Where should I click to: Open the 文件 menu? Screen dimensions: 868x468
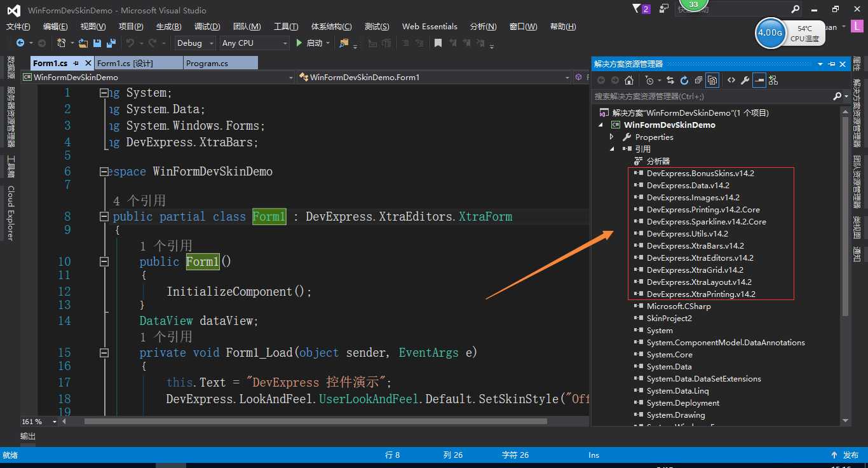(18, 27)
